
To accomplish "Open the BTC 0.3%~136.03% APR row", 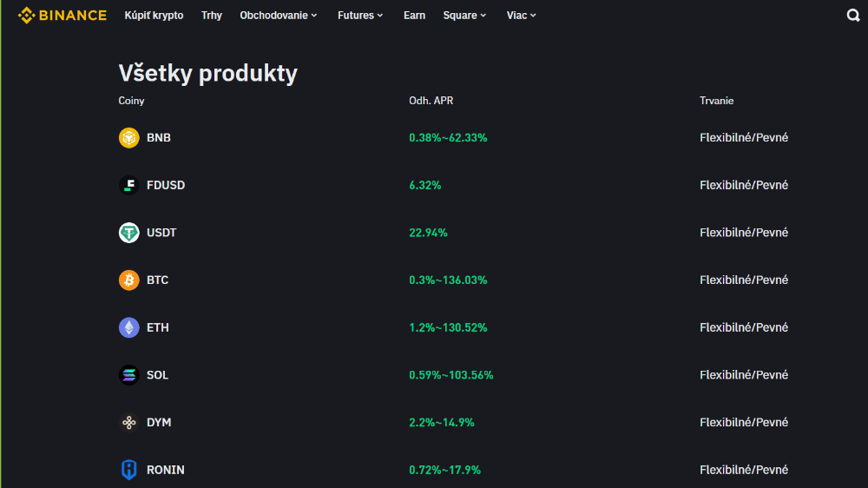I will click(448, 280).
